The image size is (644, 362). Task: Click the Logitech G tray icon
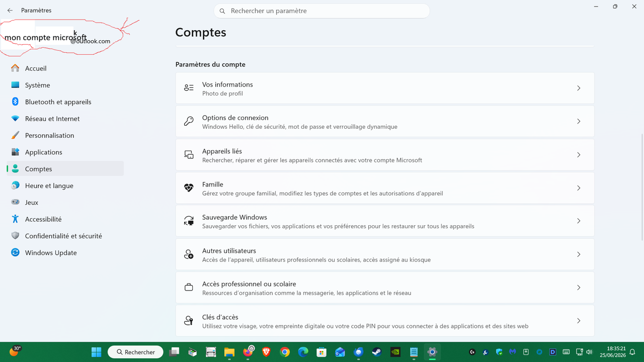pos(472,352)
